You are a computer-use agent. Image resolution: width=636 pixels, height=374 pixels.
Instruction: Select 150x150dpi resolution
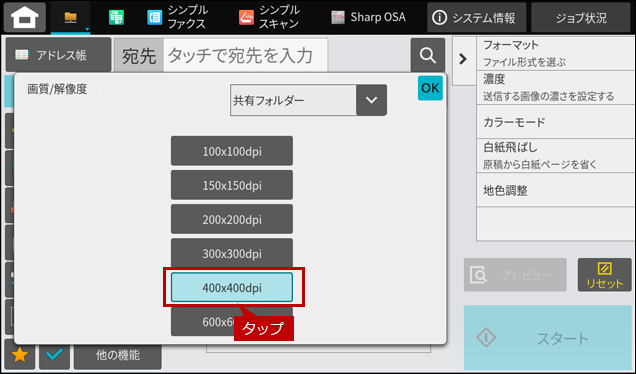click(x=232, y=185)
